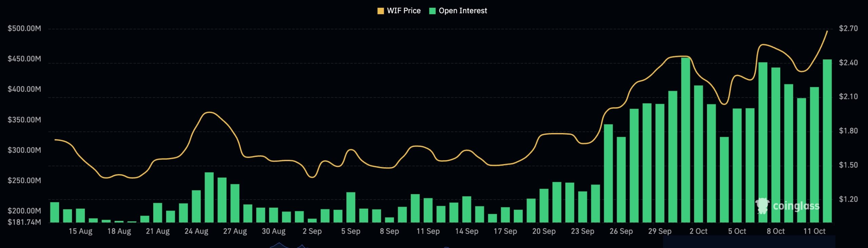This screenshot has width=868, height=248.
Task: Select the tallest green bar before 2 Oct
Action: [x=686, y=140]
